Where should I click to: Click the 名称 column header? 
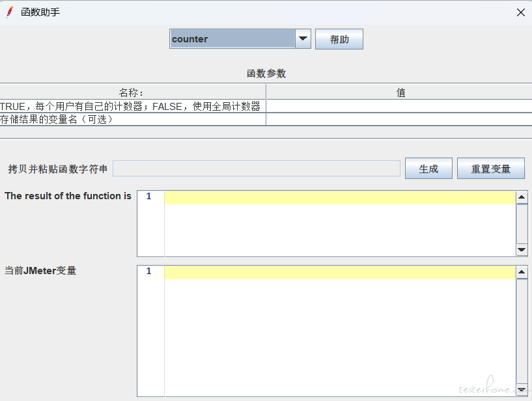133,92
